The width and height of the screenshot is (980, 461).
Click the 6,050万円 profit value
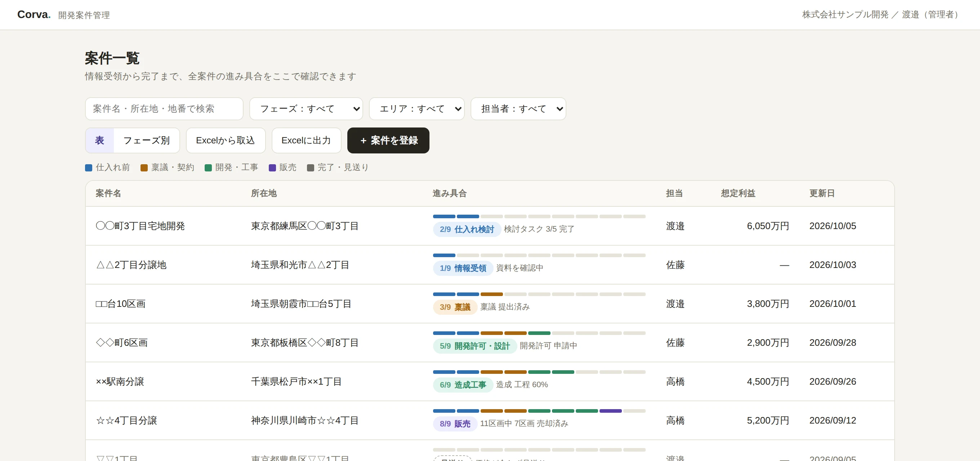click(x=768, y=226)
